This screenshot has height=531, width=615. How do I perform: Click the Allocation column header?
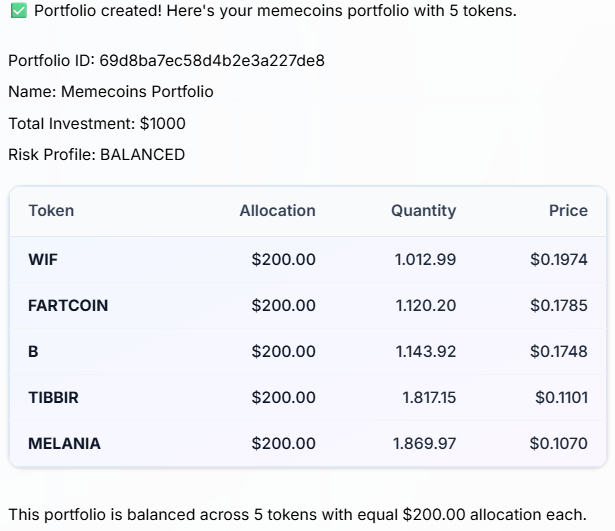(278, 211)
